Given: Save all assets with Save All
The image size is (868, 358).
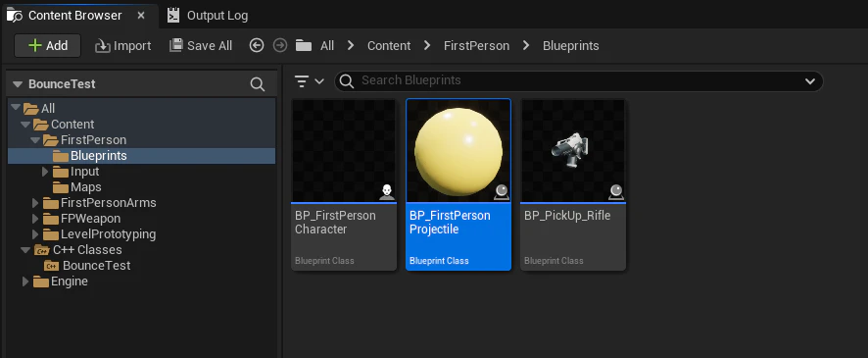Looking at the screenshot, I should tap(201, 45).
